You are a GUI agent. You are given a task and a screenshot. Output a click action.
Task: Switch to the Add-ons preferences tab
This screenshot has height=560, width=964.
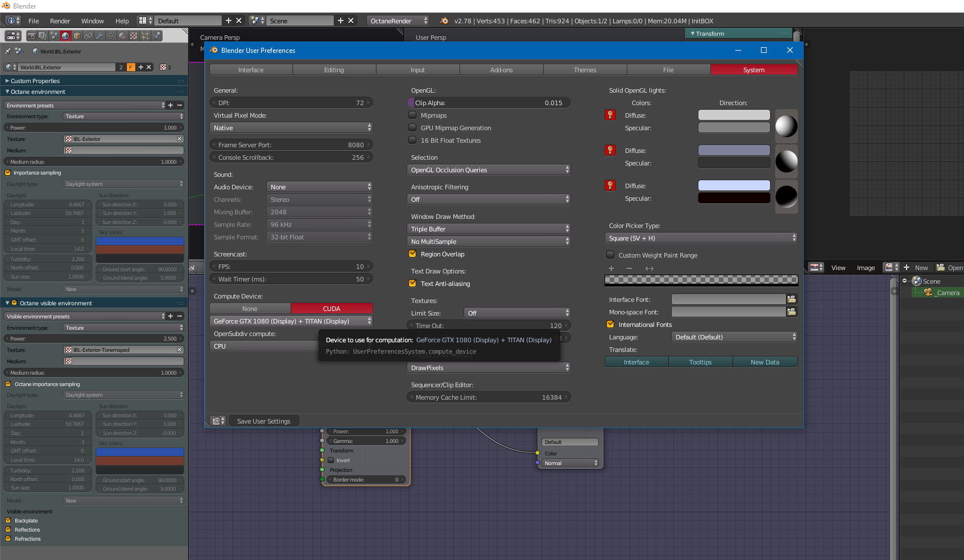(501, 70)
